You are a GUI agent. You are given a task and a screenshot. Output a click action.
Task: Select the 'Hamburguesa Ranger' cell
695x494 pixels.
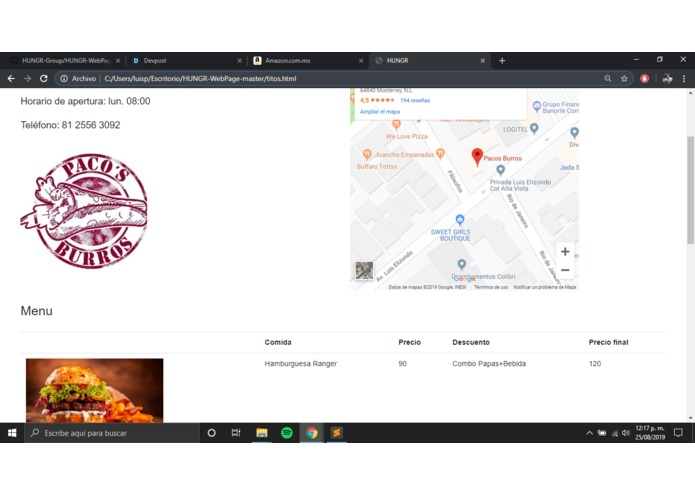coord(301,364)
